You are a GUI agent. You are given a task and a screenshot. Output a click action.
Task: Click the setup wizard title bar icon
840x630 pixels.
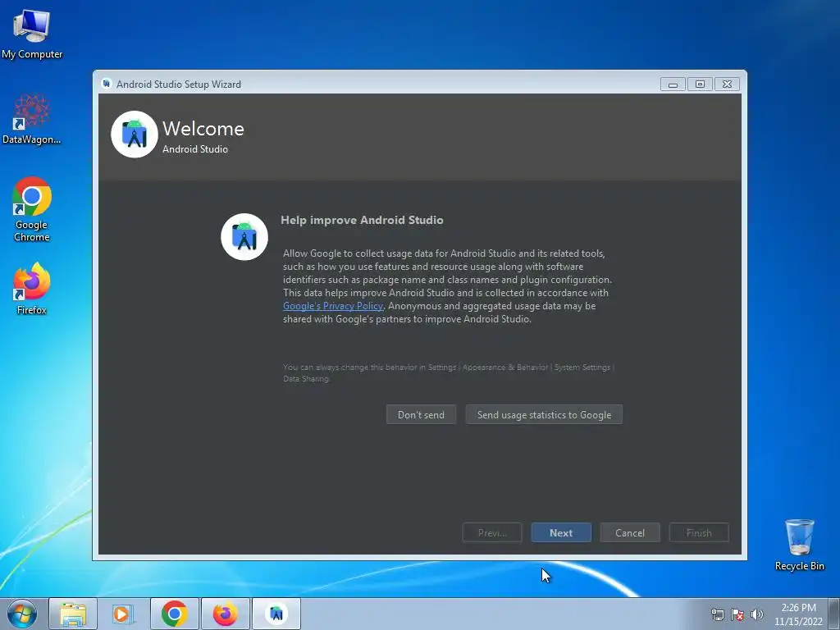[107, 84]
